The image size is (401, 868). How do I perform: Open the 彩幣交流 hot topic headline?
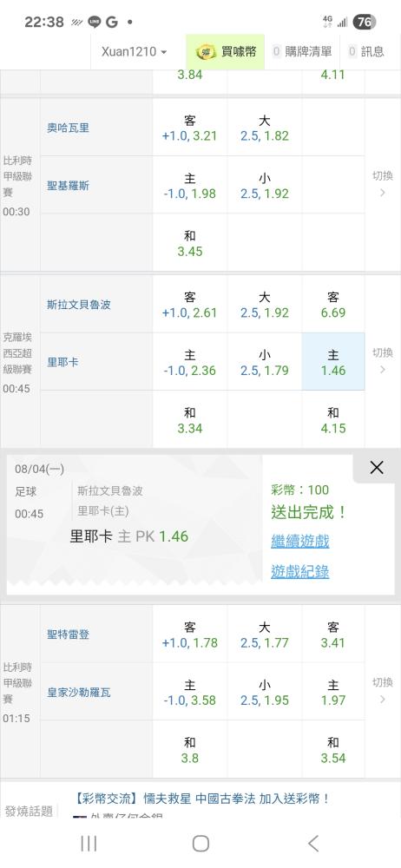pos(201,799)
